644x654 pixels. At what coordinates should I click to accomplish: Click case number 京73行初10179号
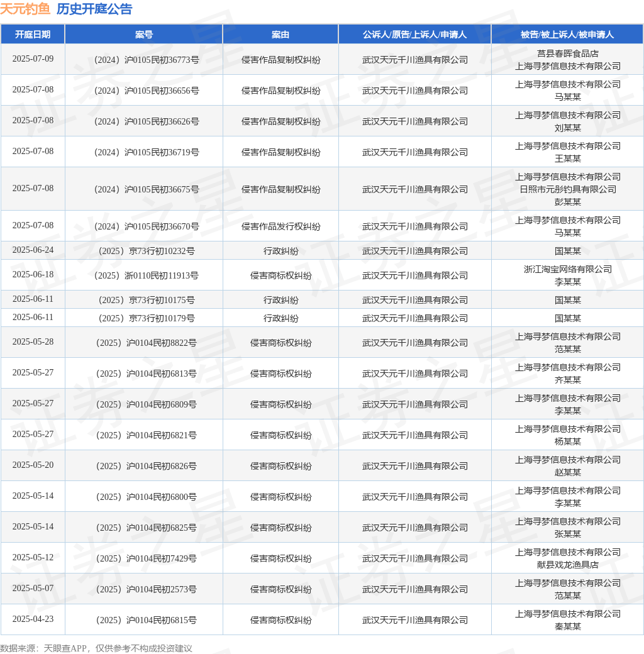162,319
